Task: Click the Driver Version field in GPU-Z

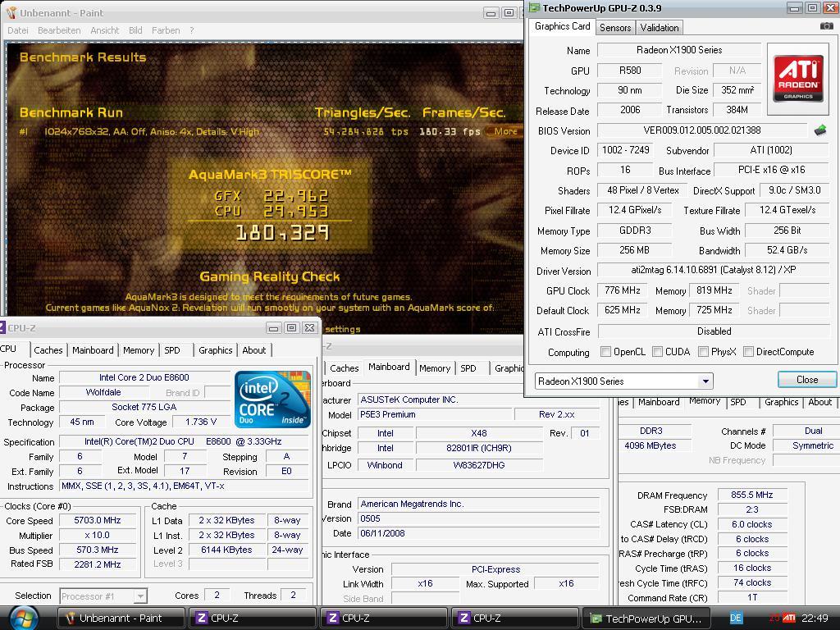Action: [714, 270]
